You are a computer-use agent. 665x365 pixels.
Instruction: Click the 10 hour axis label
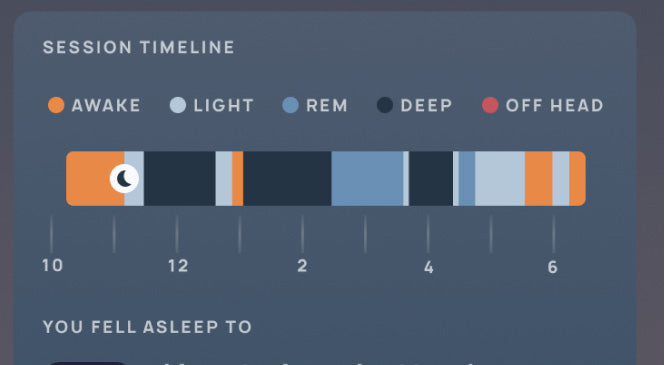click(53, 266)
